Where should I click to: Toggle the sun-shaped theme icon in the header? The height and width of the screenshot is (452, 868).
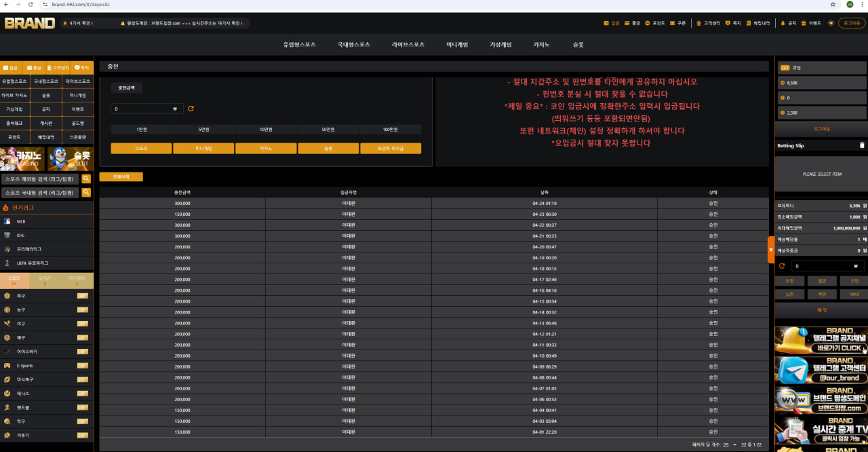tap(831, 23)
